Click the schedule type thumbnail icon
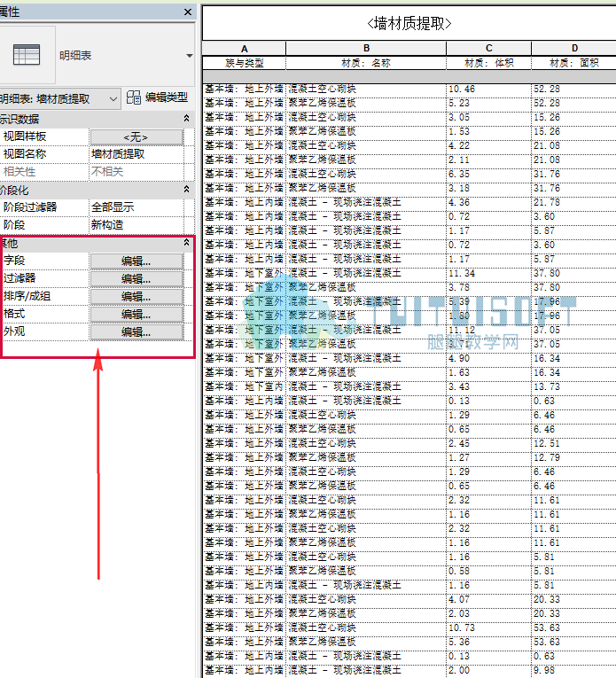616x678 pixels. click(x=27, y=54)
